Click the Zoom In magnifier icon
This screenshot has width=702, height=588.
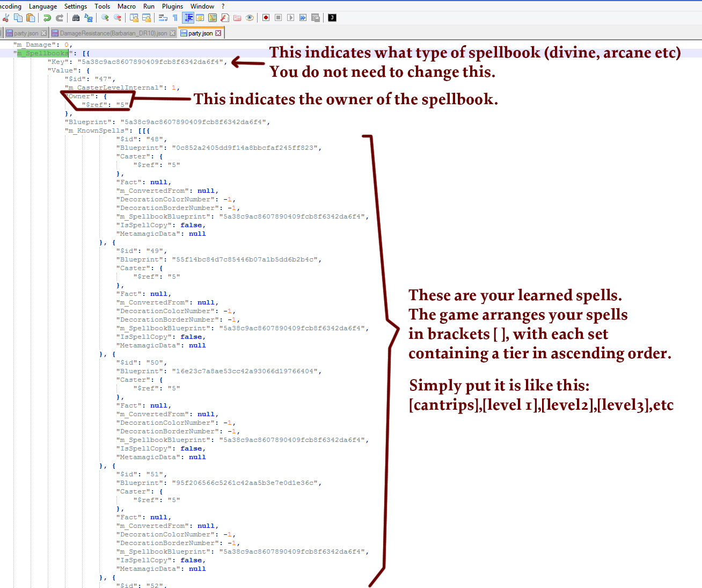click(x=105, y=18)
